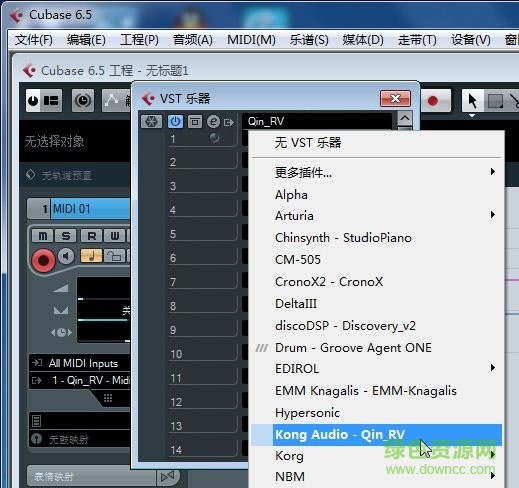Click the toolbar red record button

pos(433,100)
